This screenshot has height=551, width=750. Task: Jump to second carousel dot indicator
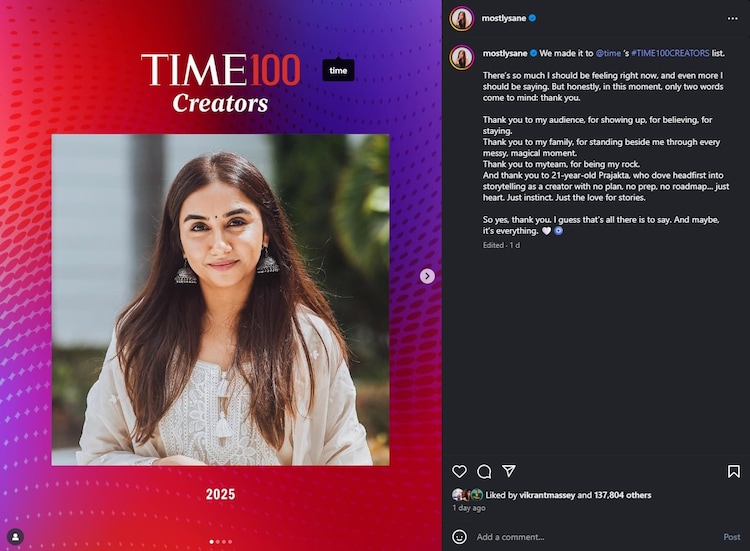[218, 542]
